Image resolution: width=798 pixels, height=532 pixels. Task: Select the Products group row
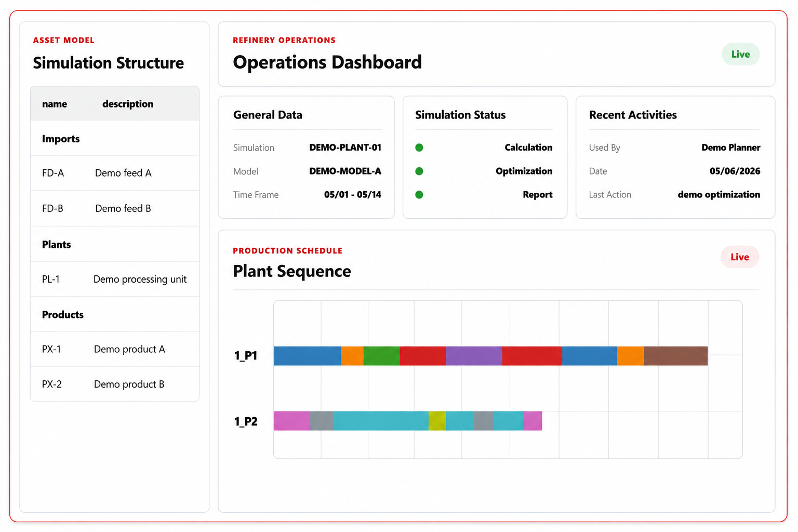(x=115, y=314)
